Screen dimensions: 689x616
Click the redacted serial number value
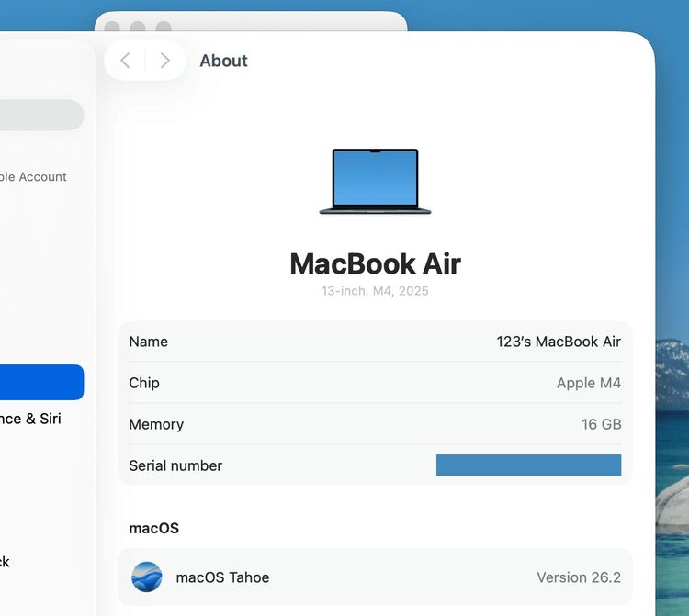(x=528, y=465)
